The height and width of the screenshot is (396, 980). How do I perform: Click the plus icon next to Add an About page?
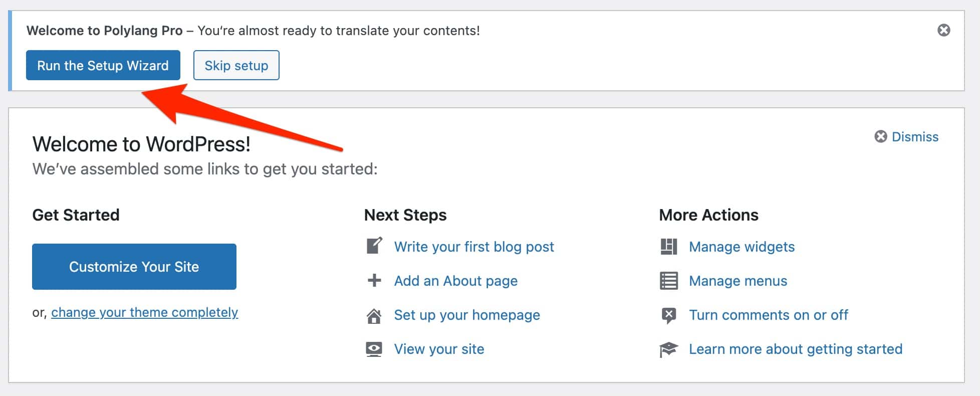coord(374,281)
